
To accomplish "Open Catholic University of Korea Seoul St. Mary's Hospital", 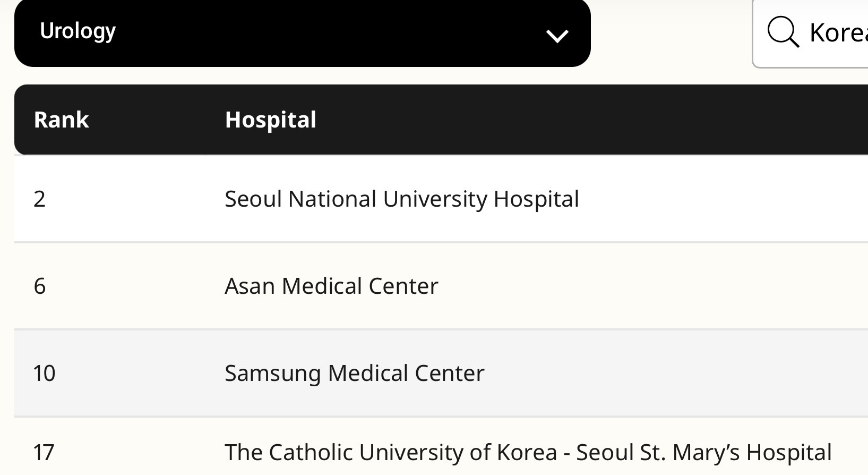I will 528,452.
